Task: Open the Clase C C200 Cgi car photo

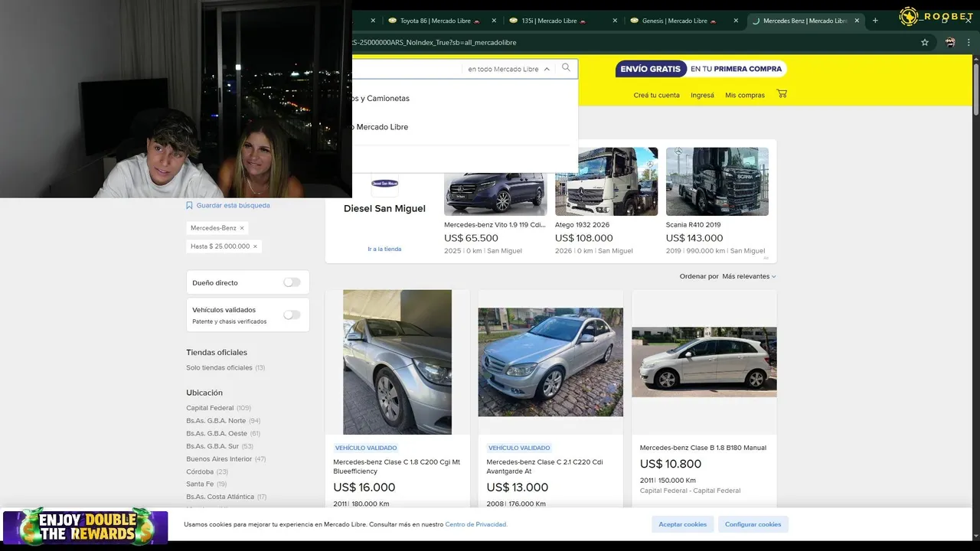Action: 397,362
